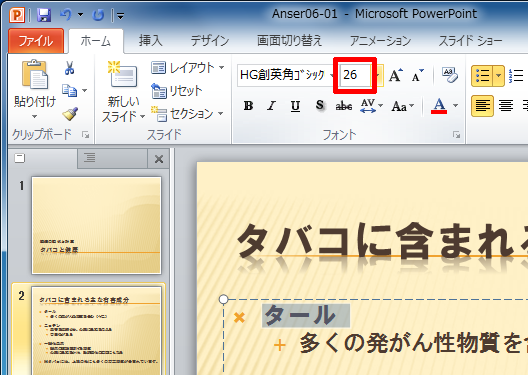Toggle the numbered list button
The image size is (528, 375).
click(517, 76)
